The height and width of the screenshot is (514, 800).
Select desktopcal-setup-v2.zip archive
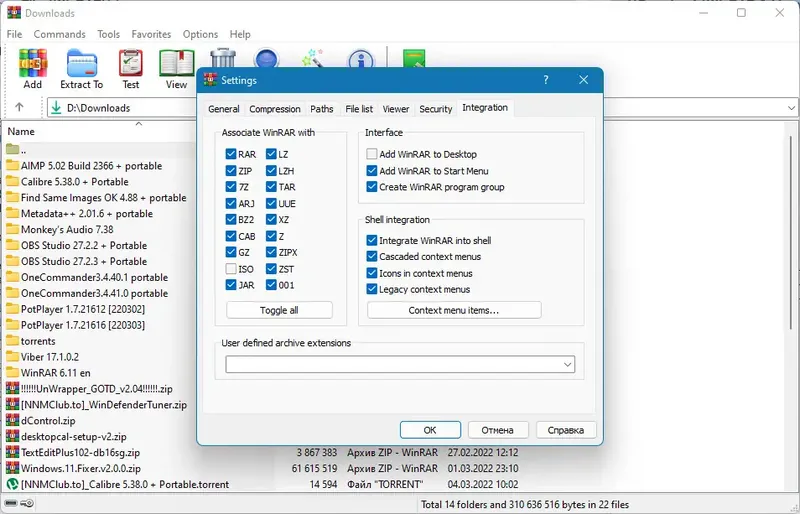click(x=66, y=436)
